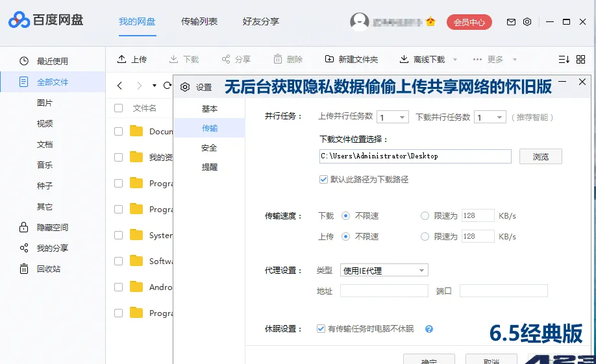Image resolution: width=596 pixels, height=364 pixels.
Task: Click the new folder icon
Action: click(x=329, y=59)
